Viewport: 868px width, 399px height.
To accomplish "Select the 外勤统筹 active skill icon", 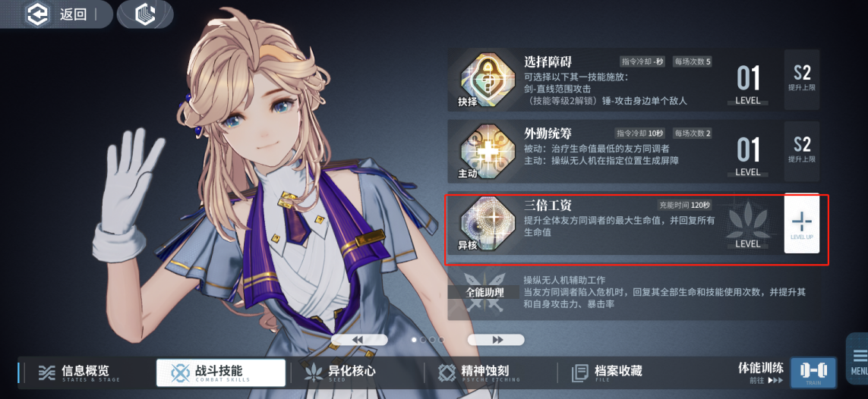I will point(481,150).
